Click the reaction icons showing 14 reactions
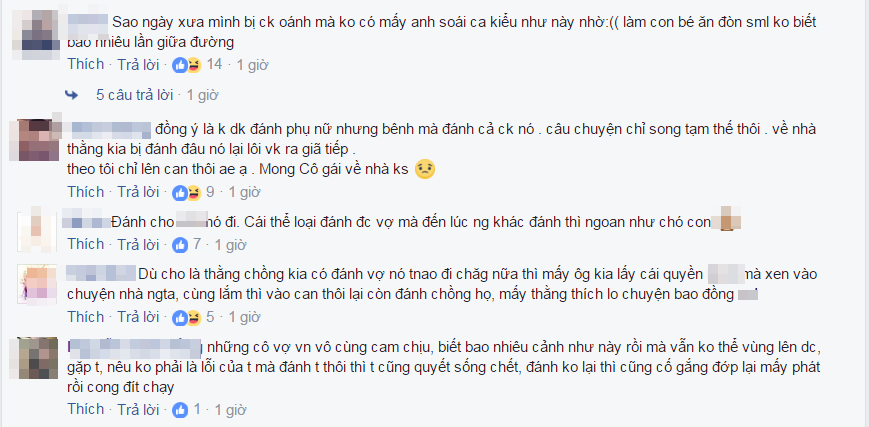 click(x=187, y=65)
